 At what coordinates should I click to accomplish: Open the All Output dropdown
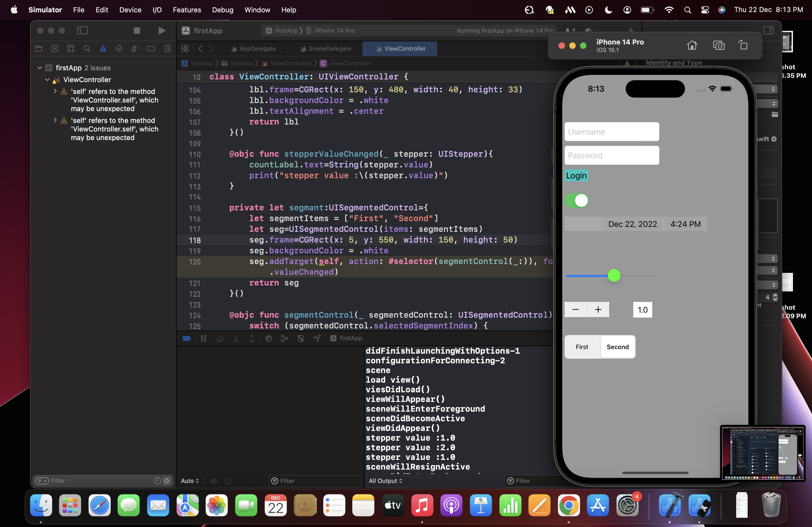click(386, 481)
